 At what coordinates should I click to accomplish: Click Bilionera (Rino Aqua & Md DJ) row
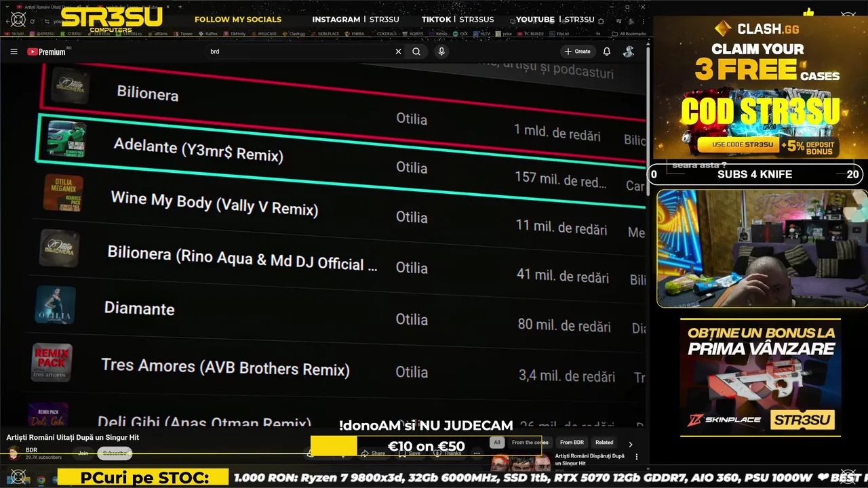click(x=339, y=261)
